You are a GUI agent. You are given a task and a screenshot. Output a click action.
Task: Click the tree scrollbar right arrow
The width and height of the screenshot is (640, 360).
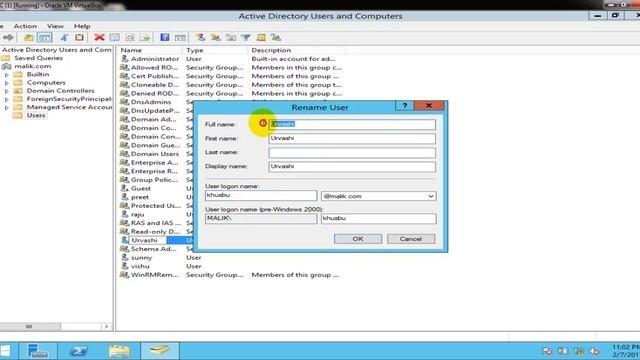pos(107,327)
